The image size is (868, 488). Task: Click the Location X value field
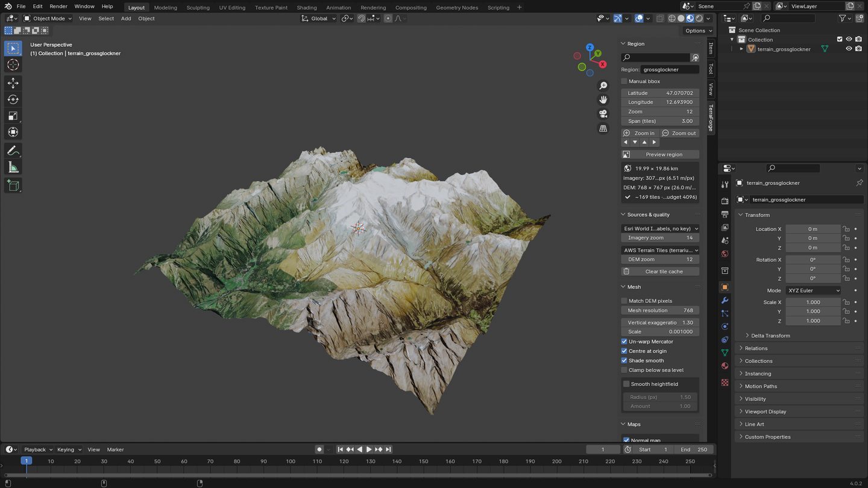(x=813, y=229)
